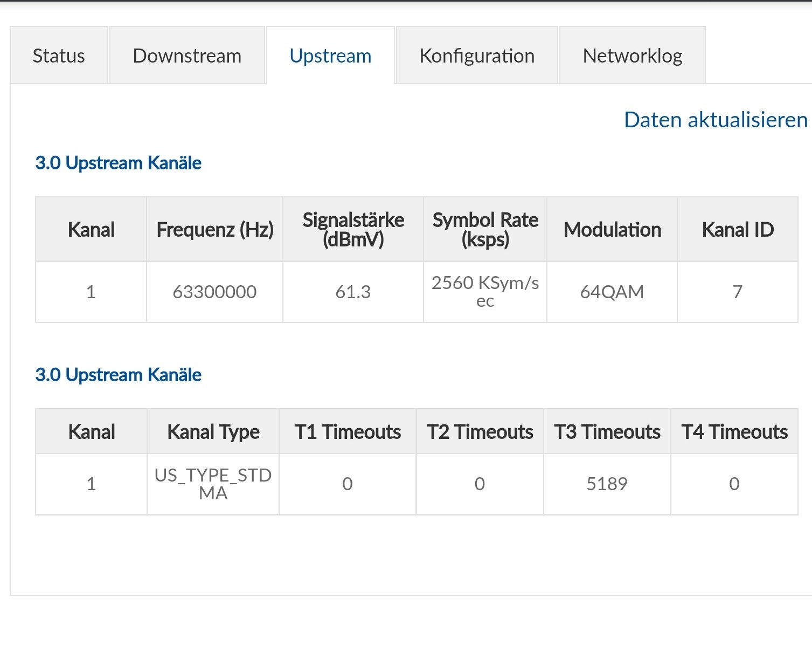This screenshot has width=812, height=660.
Task: Click the Daten aktualisieren link
Action: pyautogui.click(x=716, y=120)
